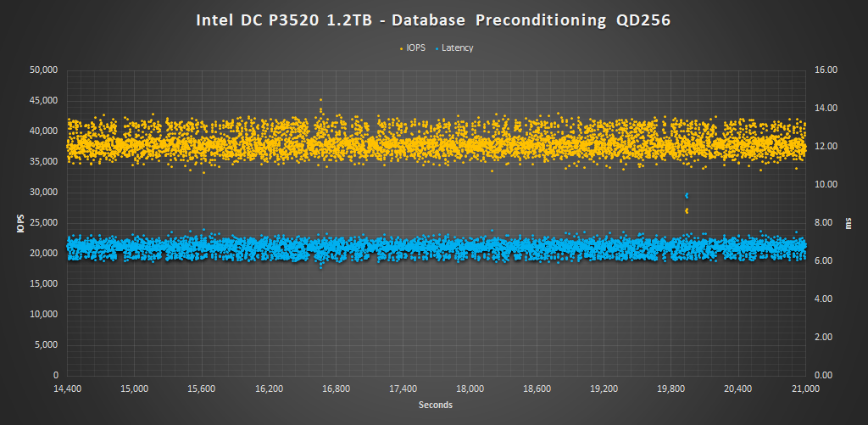This screenshot has width=868, height=425.
Task: Click the 14,400 x-axis label
Action: coord(67,389)
